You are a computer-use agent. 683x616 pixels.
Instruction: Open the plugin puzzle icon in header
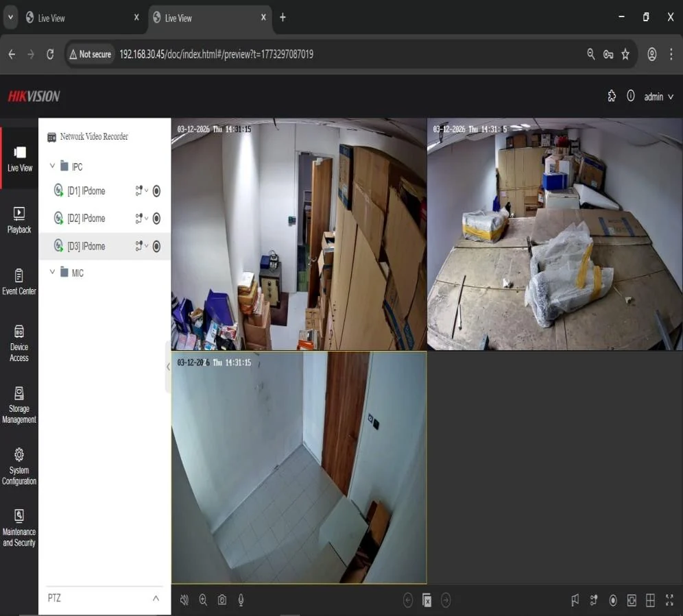coord(612,96)
